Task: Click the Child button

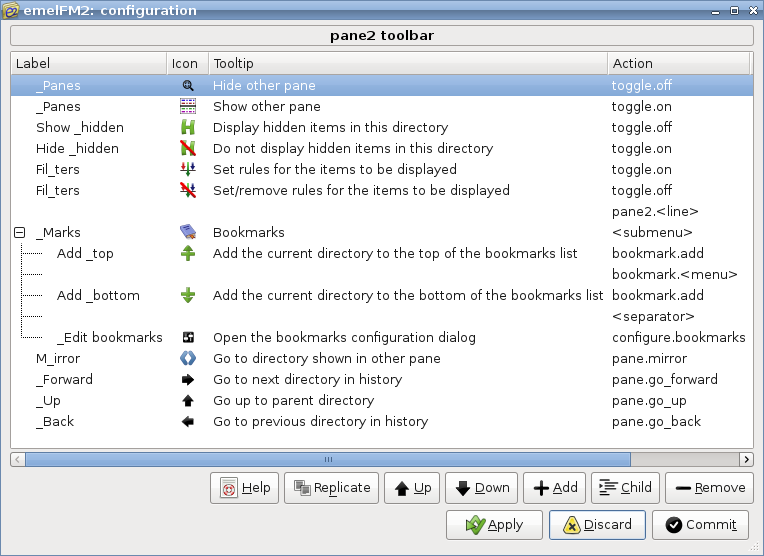Action: click(x=626, y=488)
